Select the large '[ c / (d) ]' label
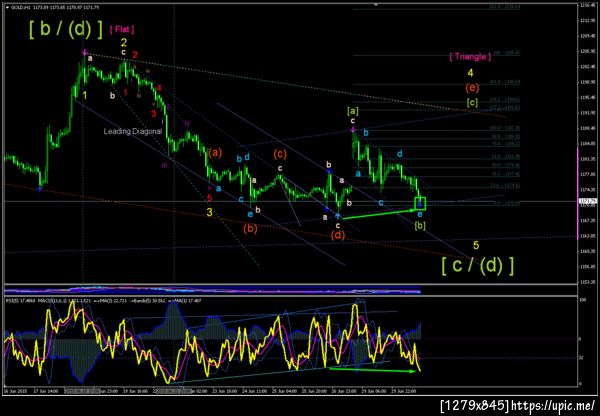 (x=477, y=266)
